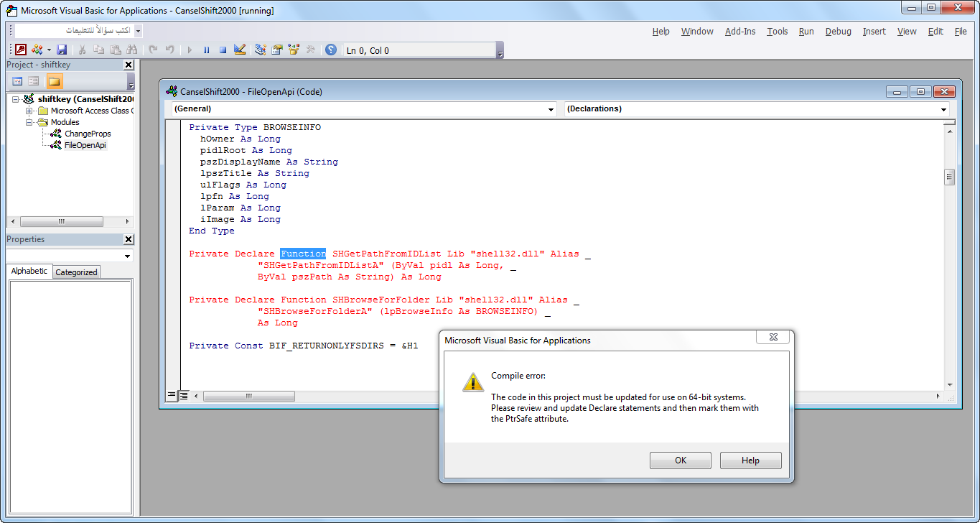Toggle Folders view in Project panel
Screen dimensions: 980x523
click(x=55, y=81)
